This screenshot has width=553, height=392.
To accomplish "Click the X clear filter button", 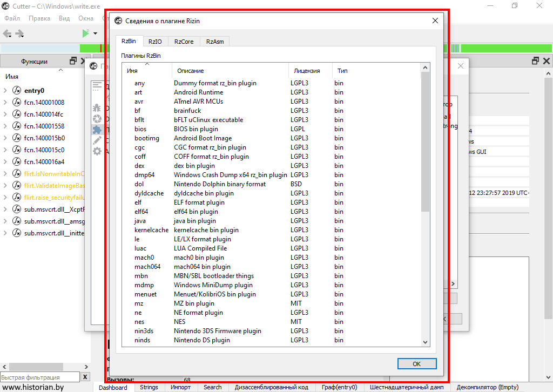I will [x=85, y=377].
